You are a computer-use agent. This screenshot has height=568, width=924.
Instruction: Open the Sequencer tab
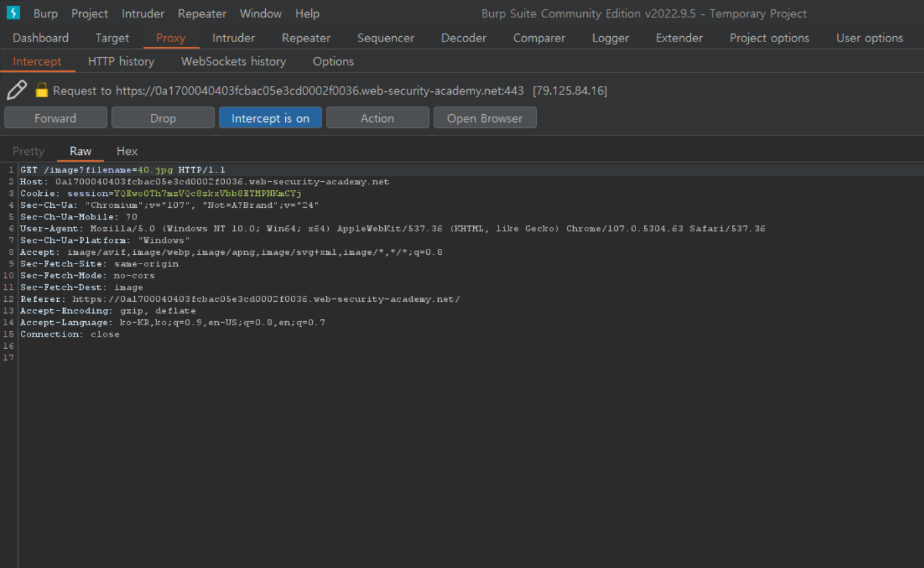tap(386, 38)
